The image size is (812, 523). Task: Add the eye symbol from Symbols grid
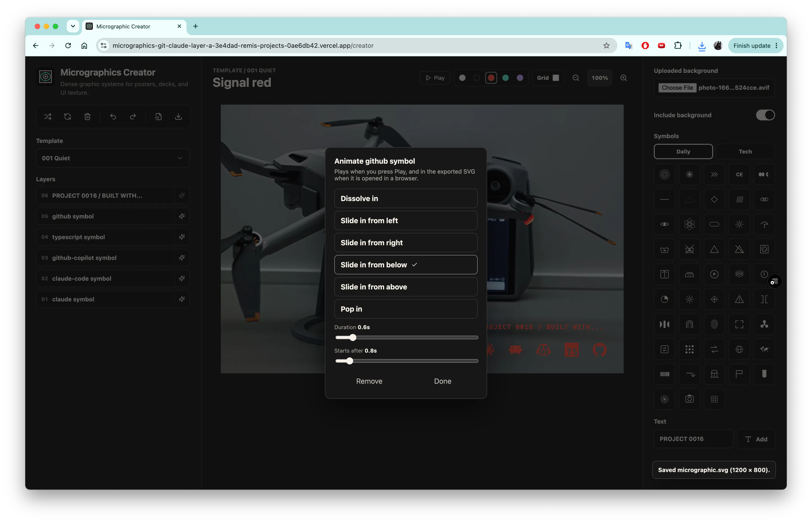point(664,224)
